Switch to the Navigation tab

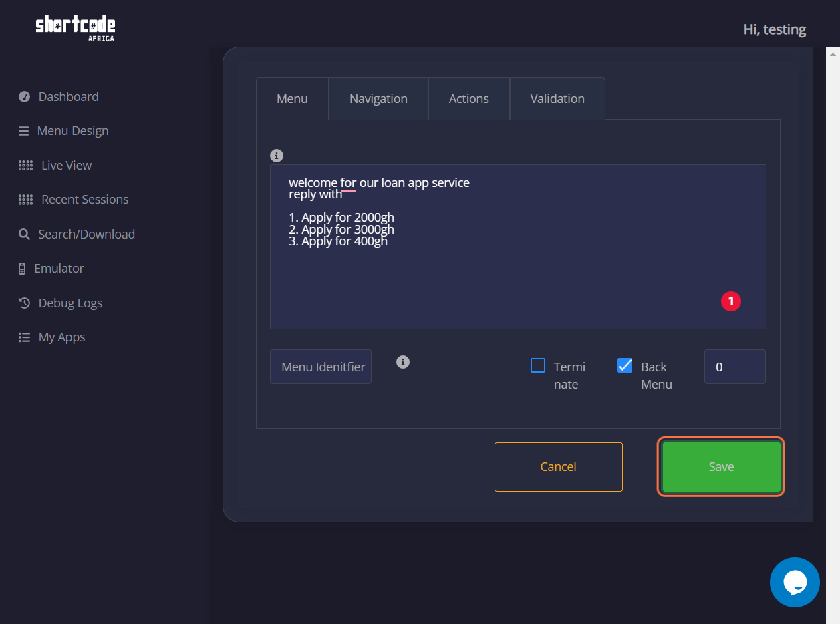(378, 98)
